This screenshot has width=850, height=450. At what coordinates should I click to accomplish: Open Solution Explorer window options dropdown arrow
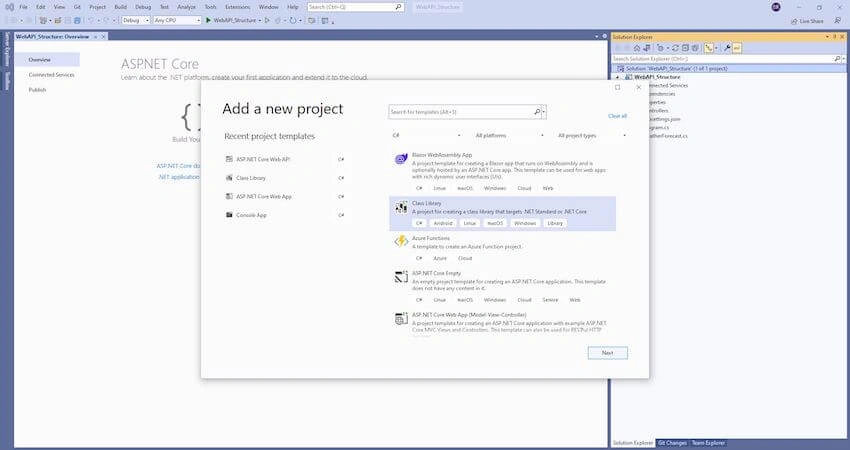coord(827,37)
